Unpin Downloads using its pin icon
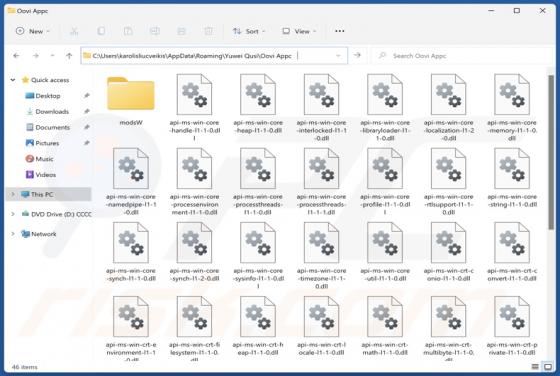The width and height of the screenshot is (560, 376). (x=86, y=111)
